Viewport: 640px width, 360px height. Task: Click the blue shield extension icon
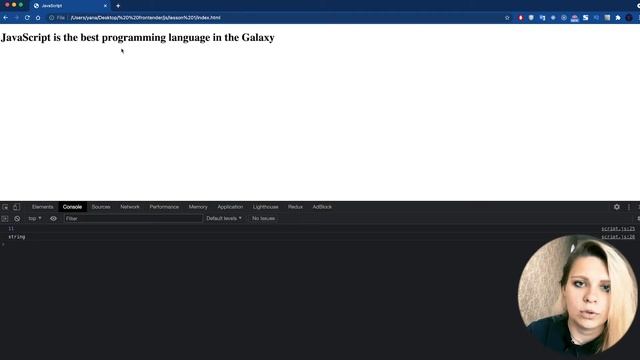(531, 18)
